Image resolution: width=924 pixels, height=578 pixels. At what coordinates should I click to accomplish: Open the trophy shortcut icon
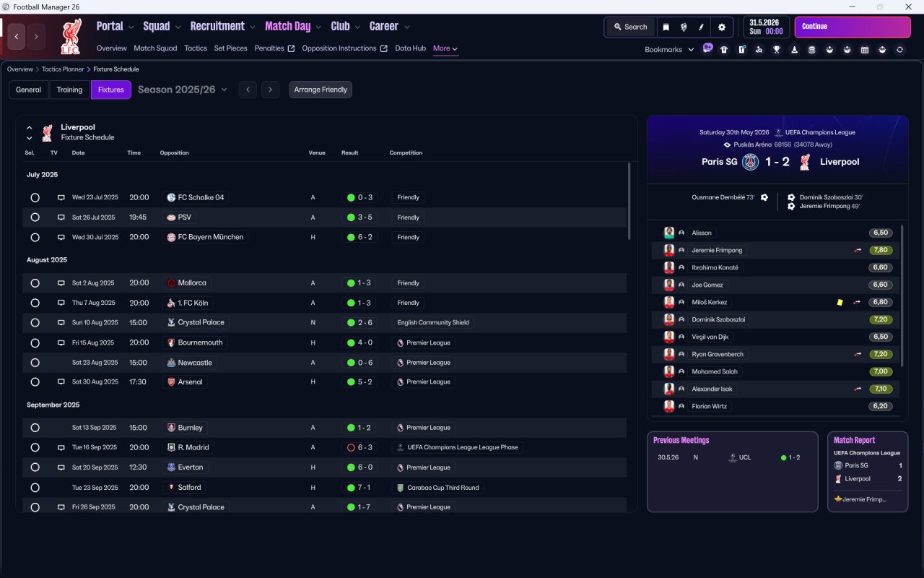click(777, 50)
